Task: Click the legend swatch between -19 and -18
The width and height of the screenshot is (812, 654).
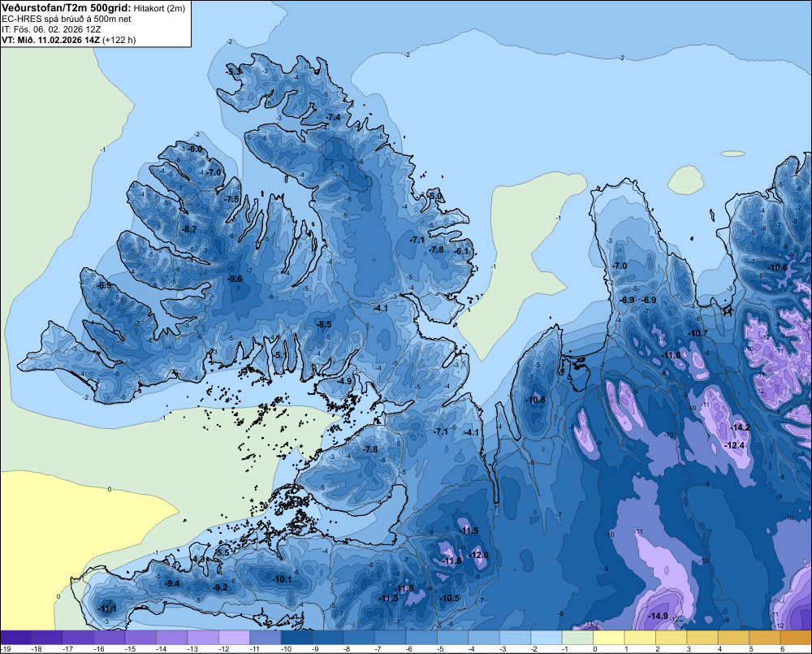Action: (x=16, y=638)
